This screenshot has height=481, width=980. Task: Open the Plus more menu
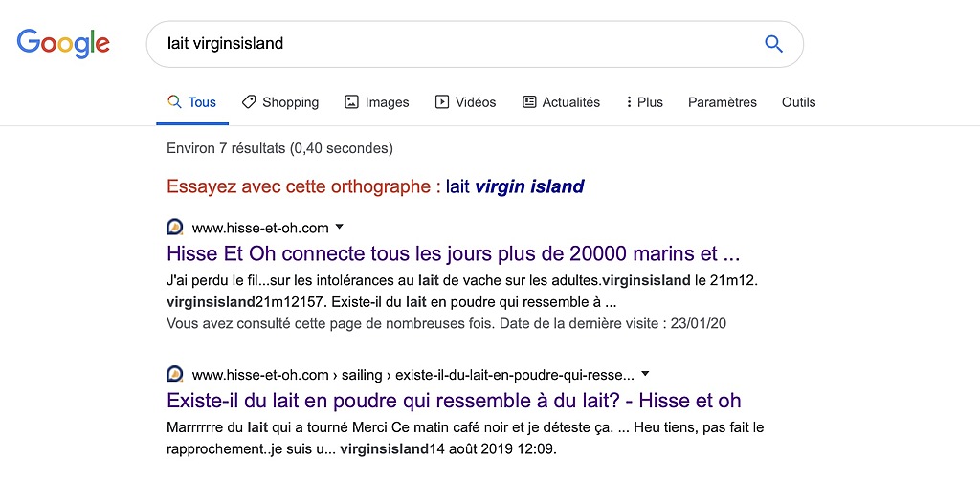point(644,101)
